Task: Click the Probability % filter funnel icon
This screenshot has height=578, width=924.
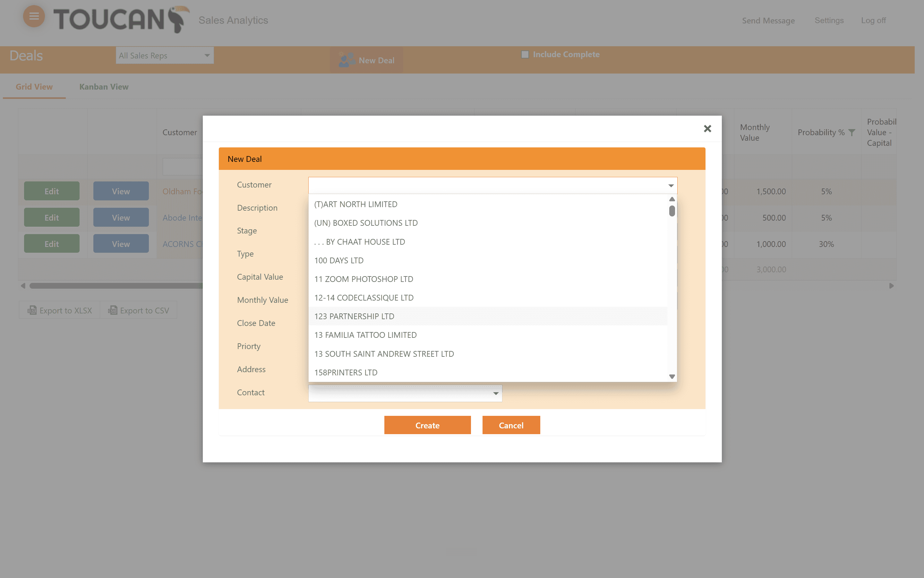Action: 851,132
